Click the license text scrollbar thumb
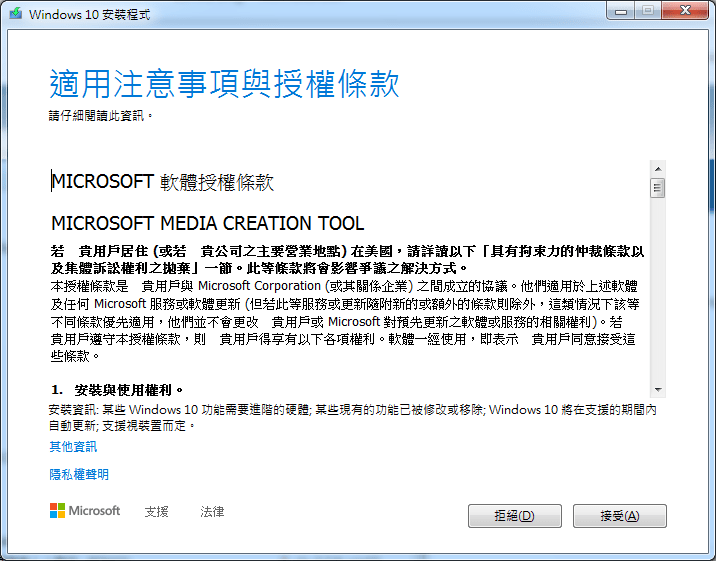The width and height of the screenshot is (716, 561). click(658, 188)
